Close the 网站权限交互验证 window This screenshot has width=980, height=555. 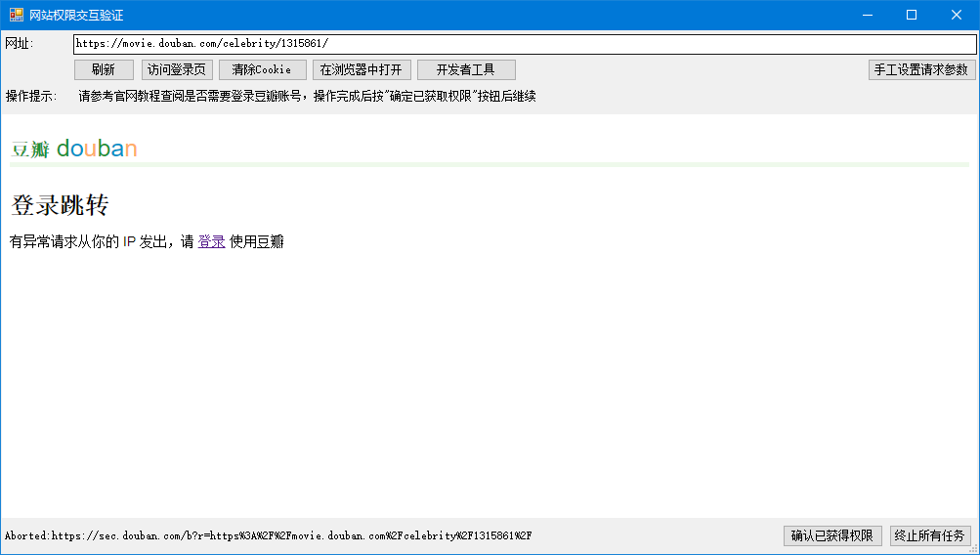pos(957,15)
